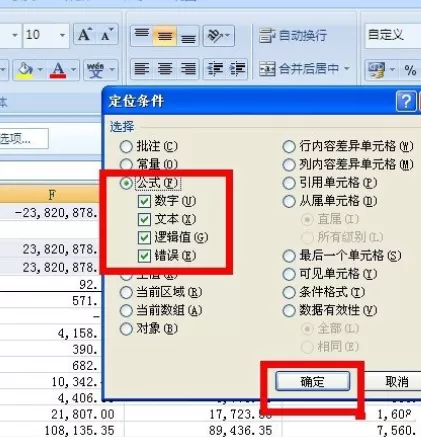Screen dimensions: 421x437
Task: Select the 批注(C) radio option
Action: point(149,146)
